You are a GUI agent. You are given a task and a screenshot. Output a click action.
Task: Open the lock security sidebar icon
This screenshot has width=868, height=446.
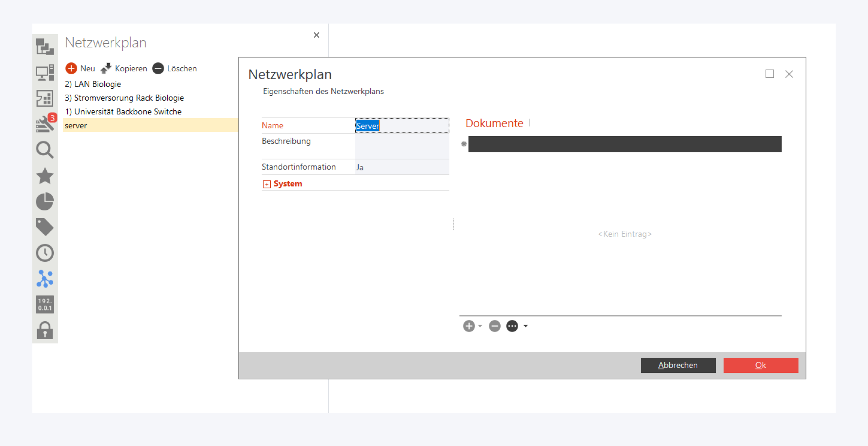45,330
